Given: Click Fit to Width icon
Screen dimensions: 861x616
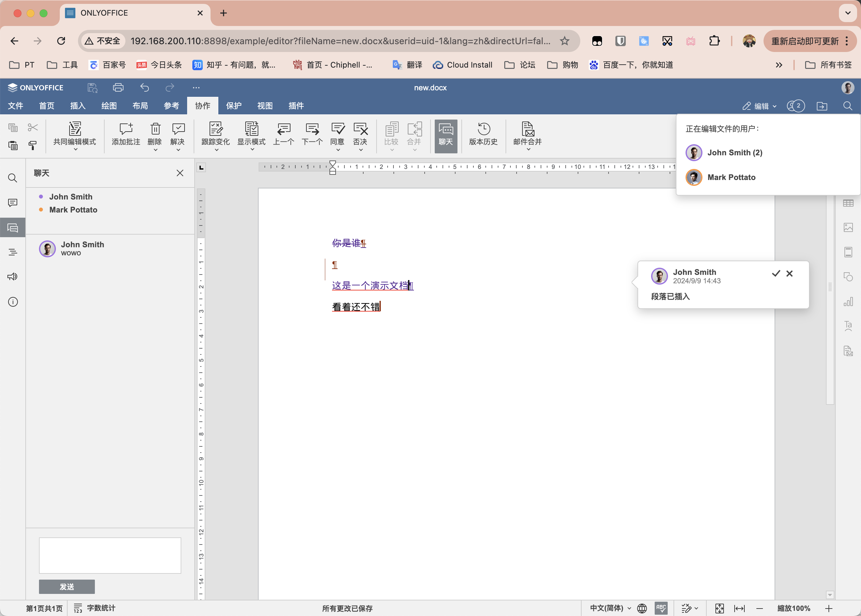Looking at the screenshot, I should [739, 608].
